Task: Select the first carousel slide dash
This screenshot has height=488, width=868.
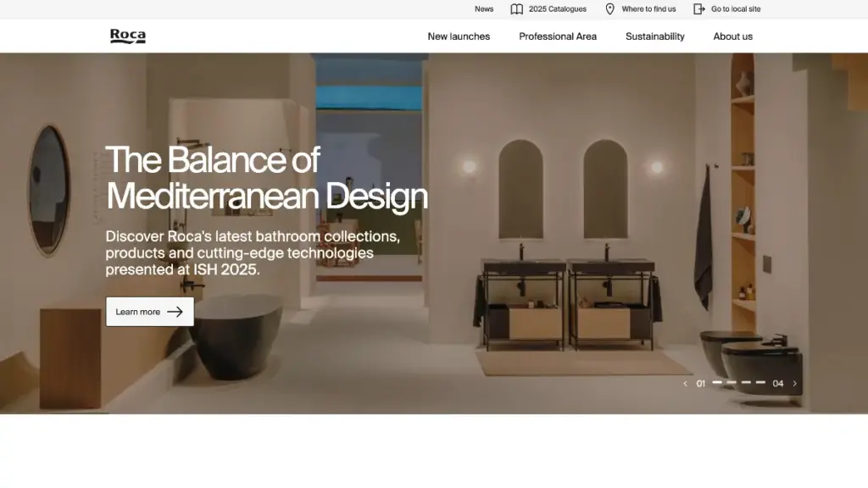Action: (717, 383)
